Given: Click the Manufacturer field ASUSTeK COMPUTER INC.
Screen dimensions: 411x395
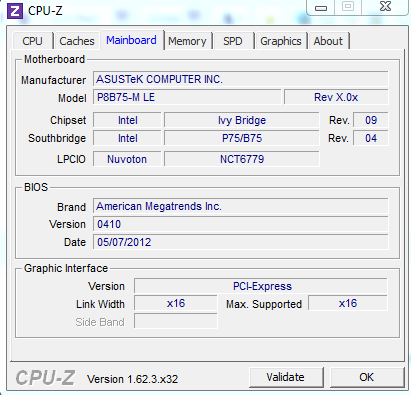Looking at the screenshot, I should (240, 79).
